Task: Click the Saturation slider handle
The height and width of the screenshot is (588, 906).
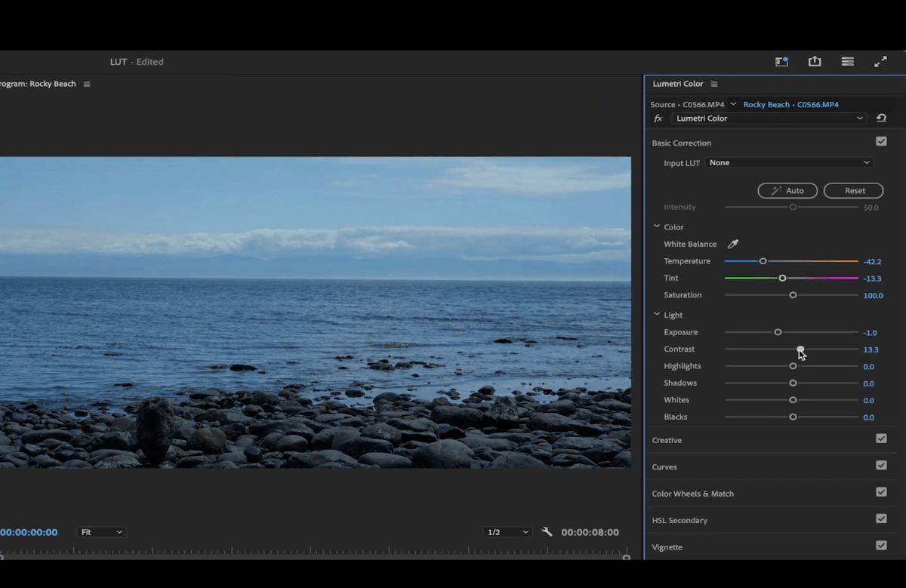Action: tap(793, 295)
